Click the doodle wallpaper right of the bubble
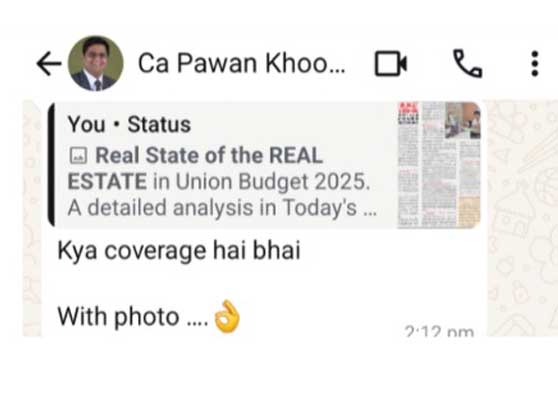This screenshot has height=410, width=558. (x=522, y=218)
